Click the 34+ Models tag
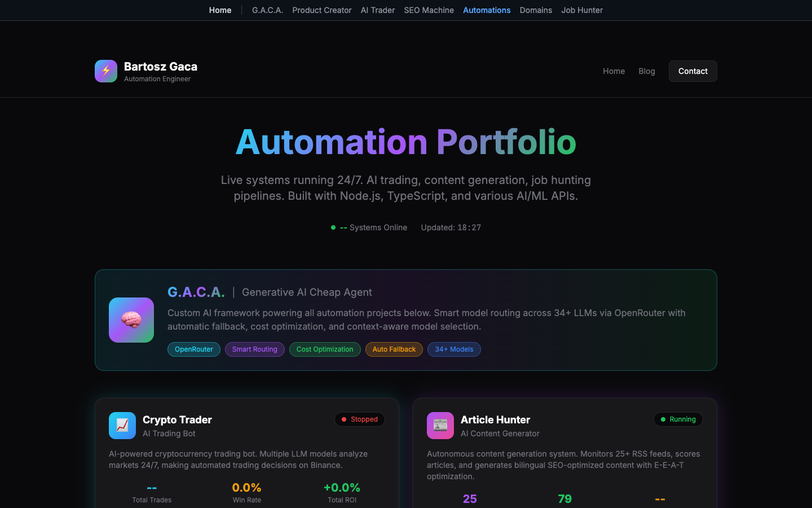Viewport: 812px width, 508px height. [x=454, y=349]
